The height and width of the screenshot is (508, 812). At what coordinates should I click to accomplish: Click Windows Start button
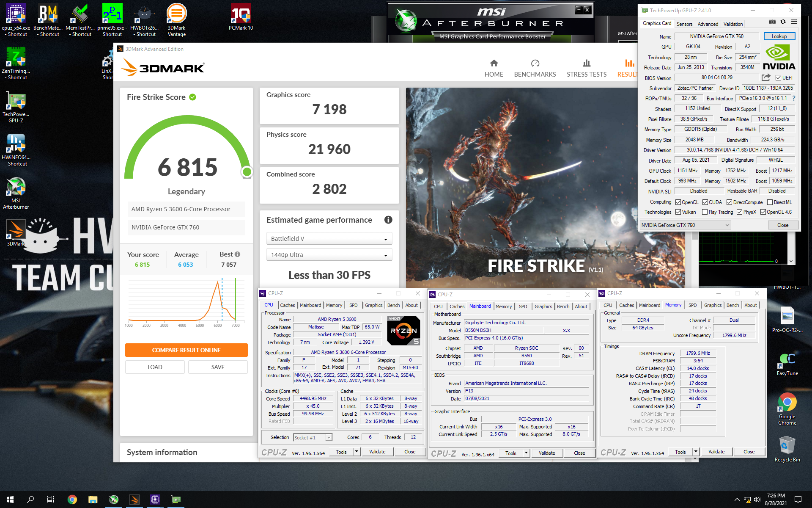[x=10, y=500]
